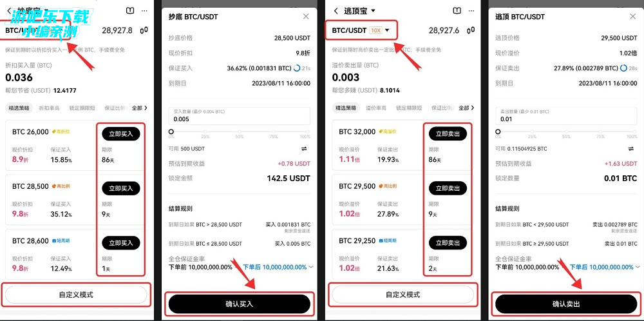Open the book guide icon in 逃顶宝 header
Viewport: 644px width, 321px height.
click(x=457, y=11)
